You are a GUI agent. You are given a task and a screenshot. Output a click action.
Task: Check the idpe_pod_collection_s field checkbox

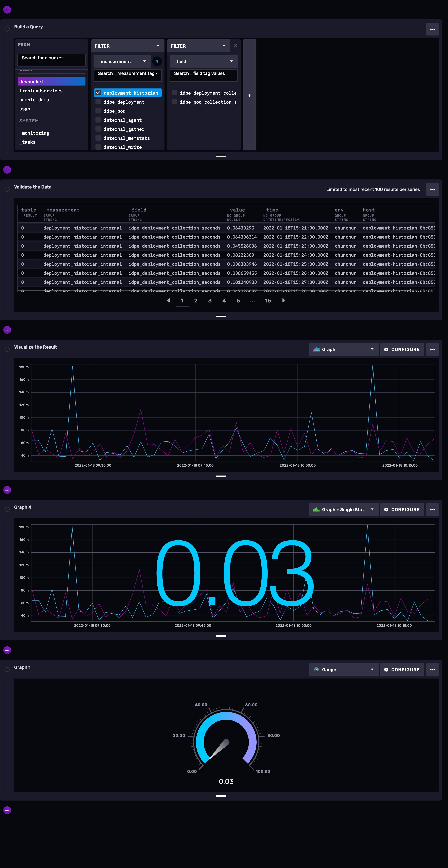tap(174, 102)
